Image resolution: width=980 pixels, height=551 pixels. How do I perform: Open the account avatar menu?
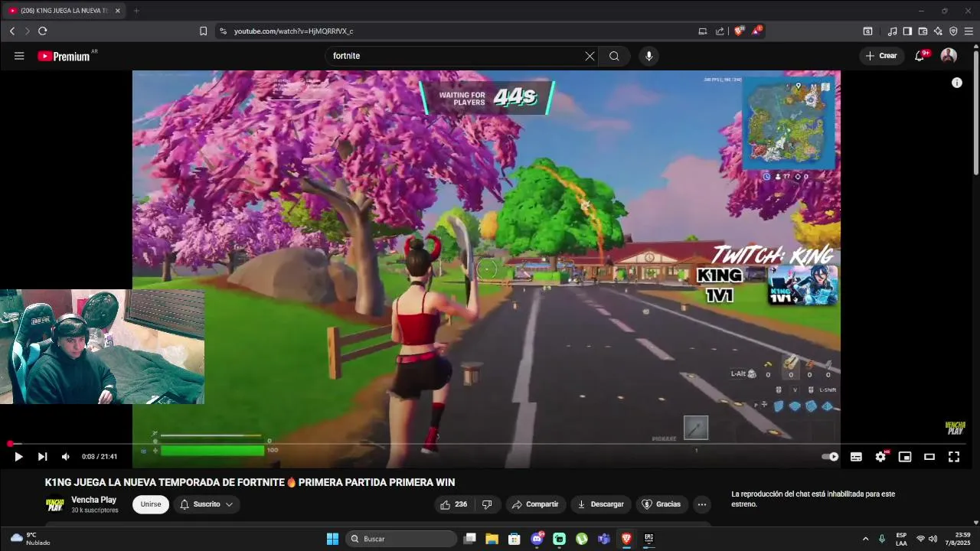[949, 56]
